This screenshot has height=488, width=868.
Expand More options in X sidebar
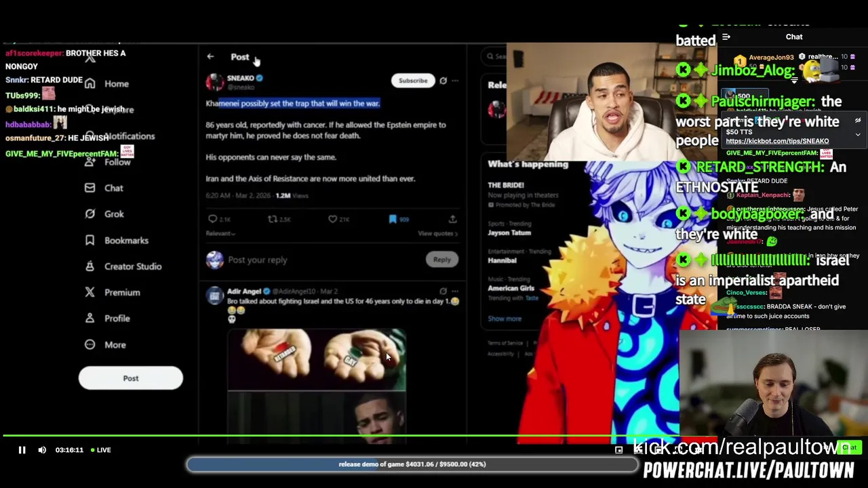[x=115, y=345]
